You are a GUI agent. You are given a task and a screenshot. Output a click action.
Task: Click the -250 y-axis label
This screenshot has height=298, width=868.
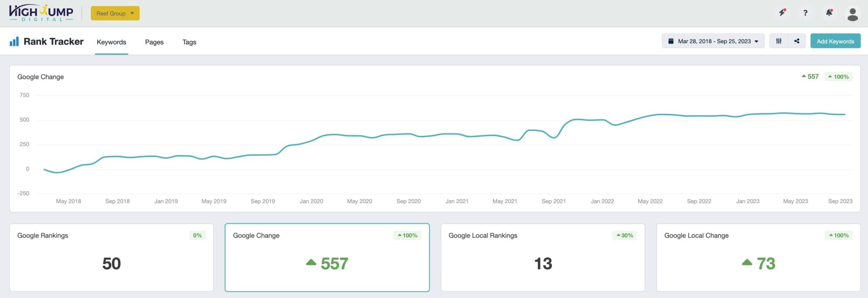pos(23,193)
